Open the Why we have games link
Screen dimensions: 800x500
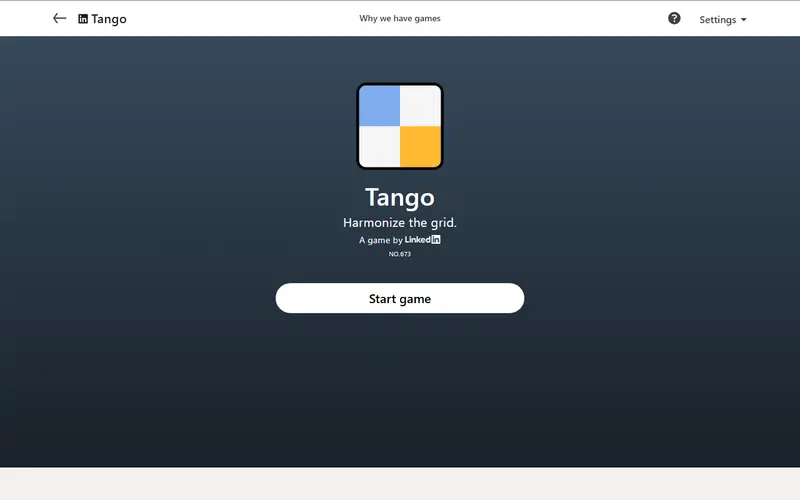click(399, 18)
